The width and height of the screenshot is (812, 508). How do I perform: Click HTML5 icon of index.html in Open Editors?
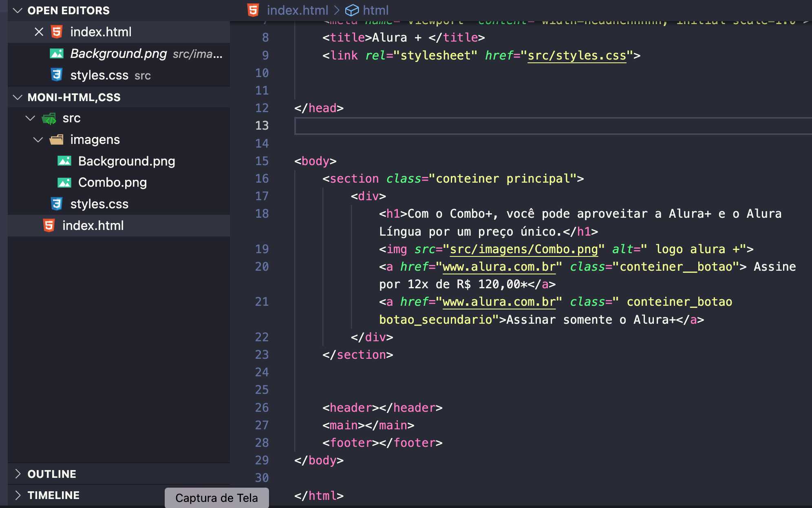[x=57, y=32]
